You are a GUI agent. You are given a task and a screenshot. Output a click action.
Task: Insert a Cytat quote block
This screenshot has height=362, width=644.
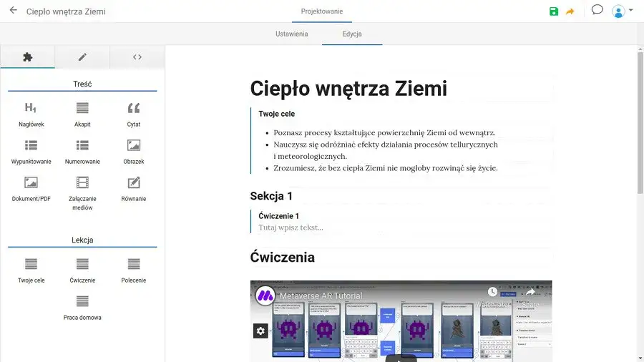tap(134, 114)
